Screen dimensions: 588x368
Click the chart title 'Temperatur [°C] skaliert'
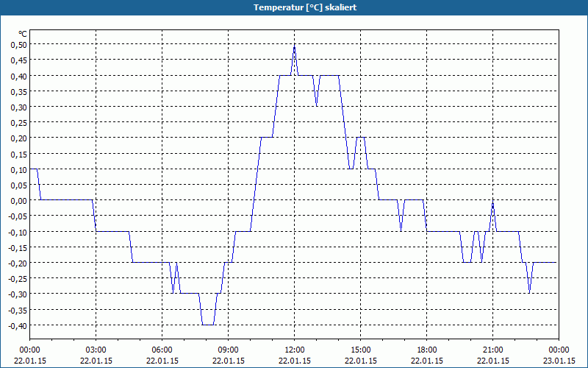point(305,7)
